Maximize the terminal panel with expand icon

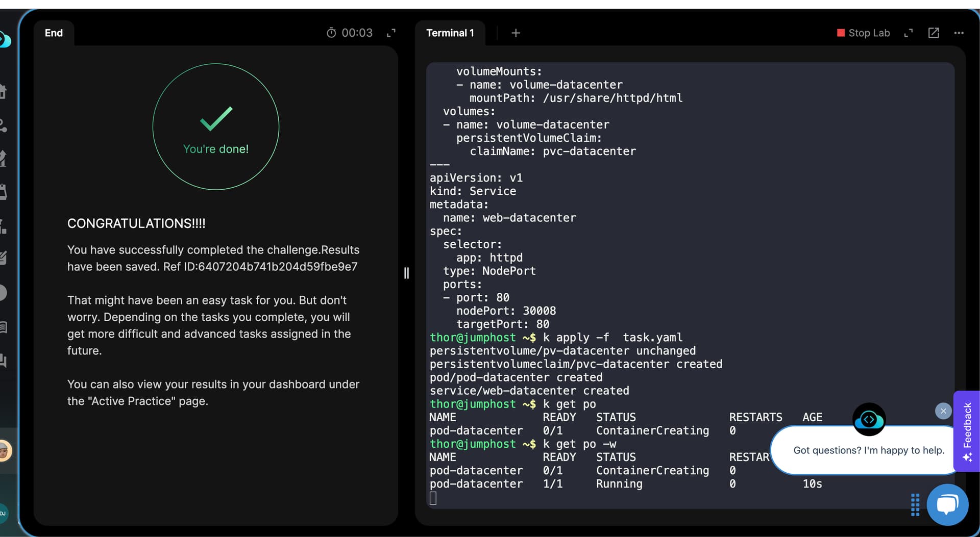908,33
